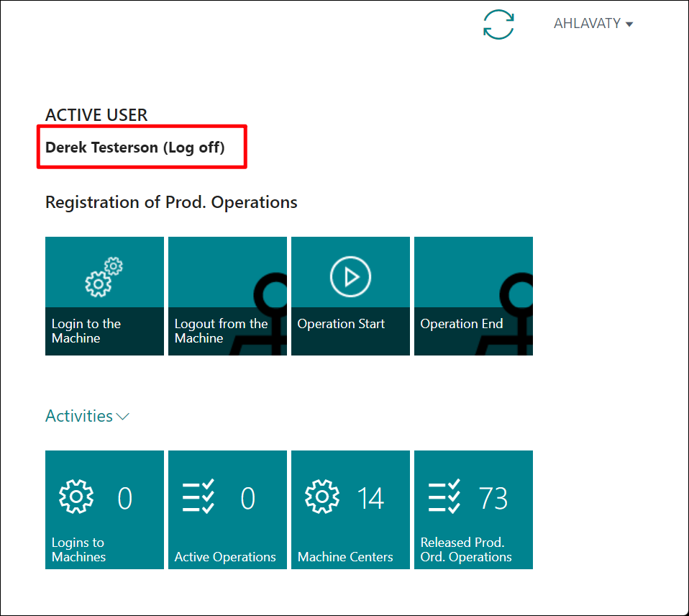Click the checklist icon on Active Operations
689x616 pixels.
199,497
